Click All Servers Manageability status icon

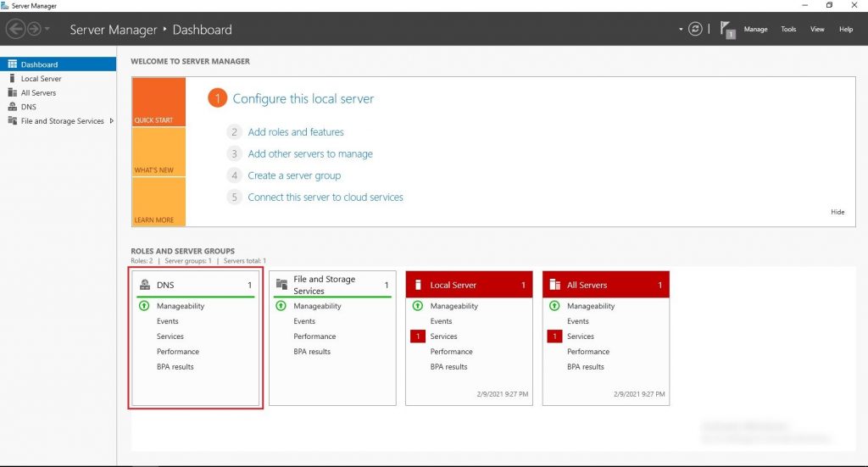(554, 305)
